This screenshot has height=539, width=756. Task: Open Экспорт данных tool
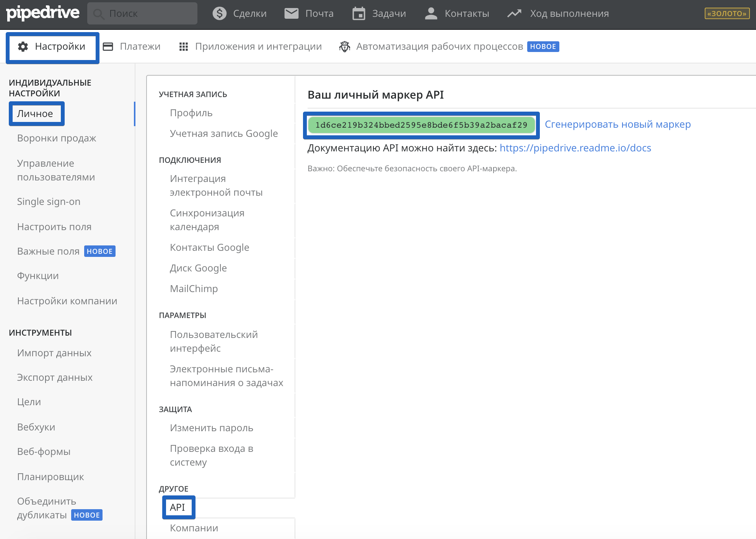coord(55,377)
